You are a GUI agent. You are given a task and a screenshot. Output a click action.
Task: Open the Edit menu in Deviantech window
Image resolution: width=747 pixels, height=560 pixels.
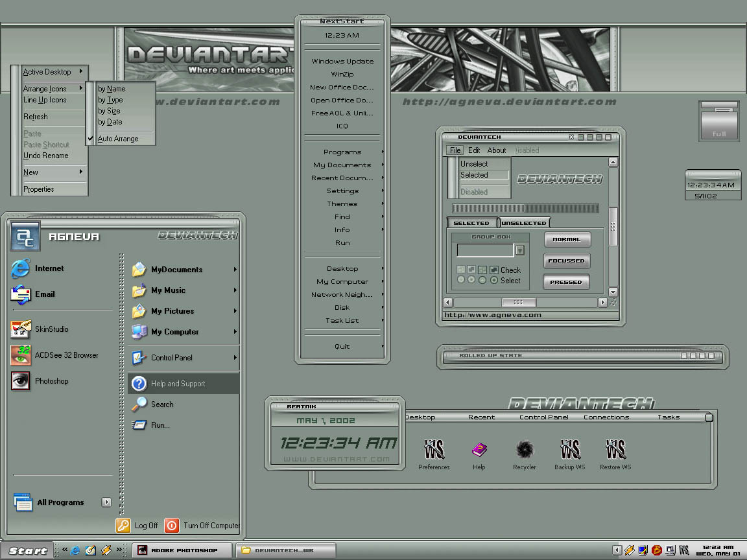[x=474, y=150]
